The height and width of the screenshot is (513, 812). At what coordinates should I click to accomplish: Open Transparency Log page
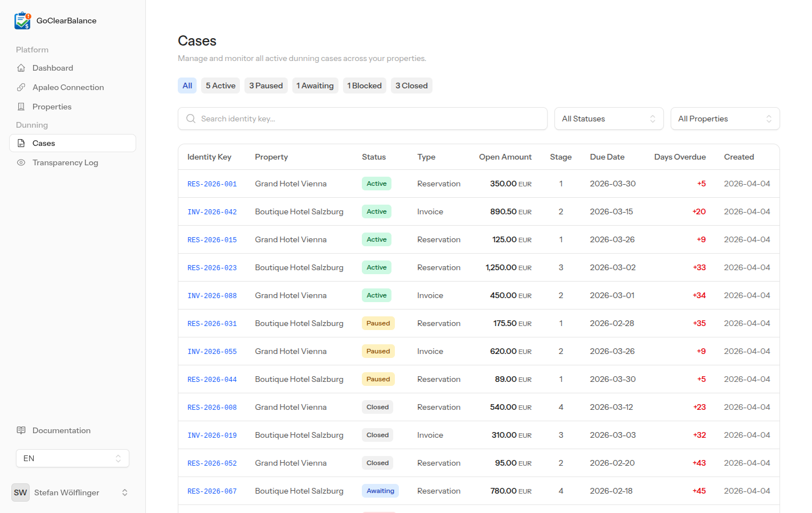72,162
